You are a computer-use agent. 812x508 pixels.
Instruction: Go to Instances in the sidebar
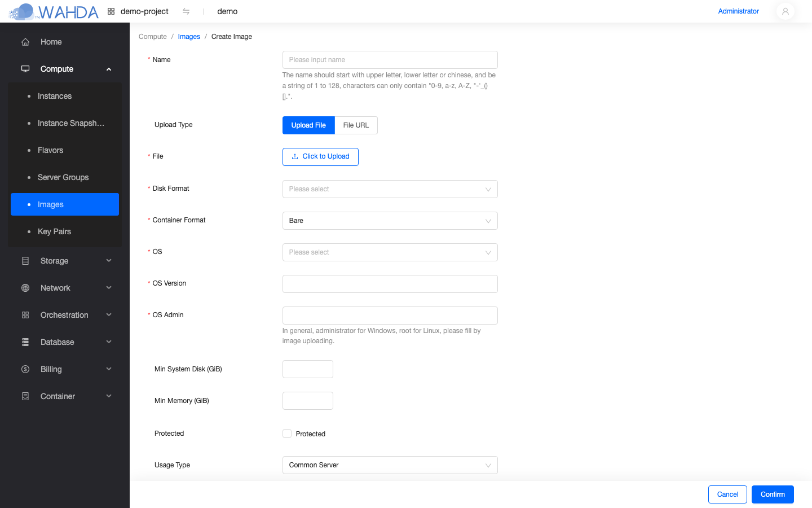65,96
